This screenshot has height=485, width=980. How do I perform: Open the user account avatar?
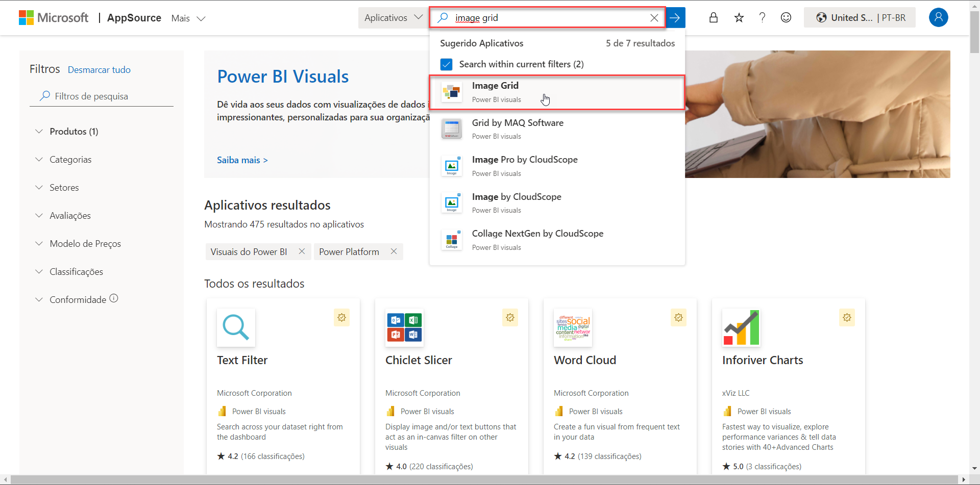coord(938,17)
